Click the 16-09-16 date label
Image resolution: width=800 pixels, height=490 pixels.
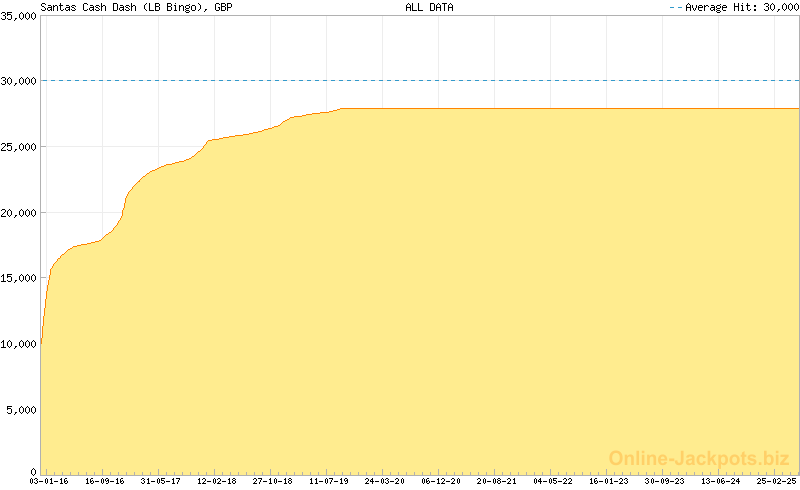coord(104,481)
